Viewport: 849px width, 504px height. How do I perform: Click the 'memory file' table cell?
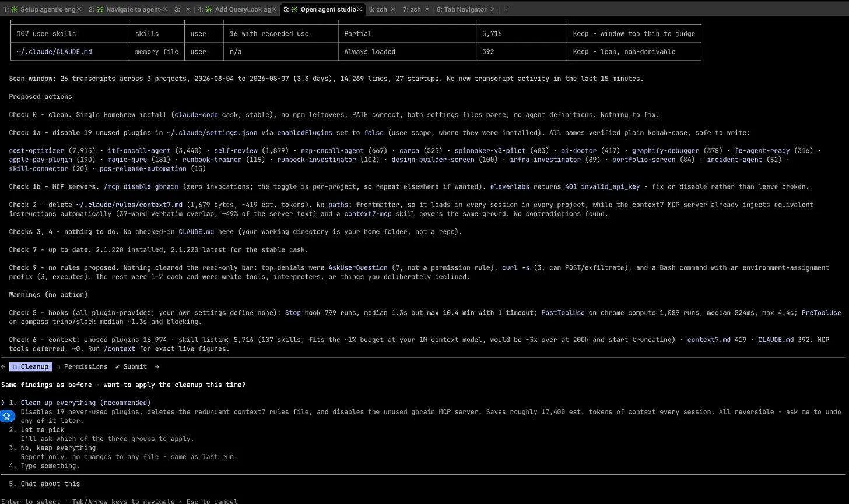click(157, 52)
